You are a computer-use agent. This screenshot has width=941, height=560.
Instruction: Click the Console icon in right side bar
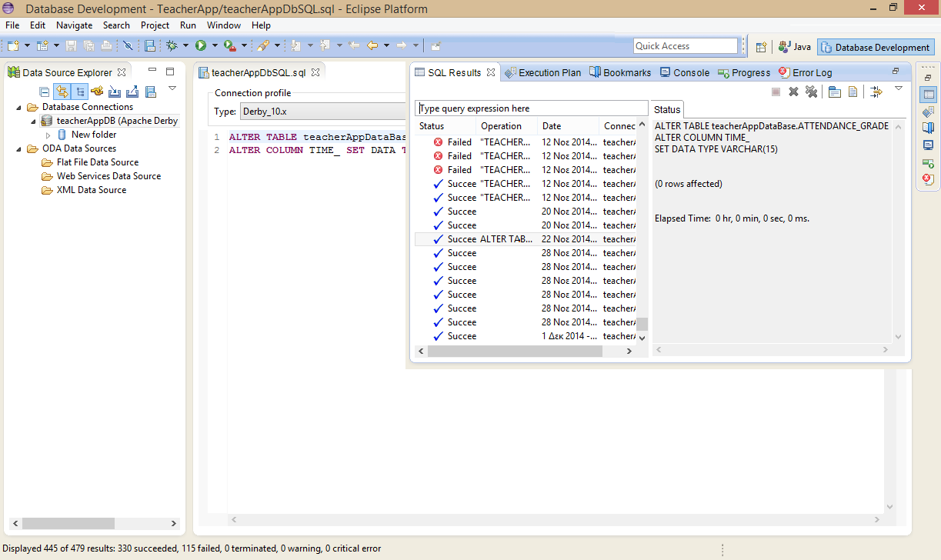928,145
